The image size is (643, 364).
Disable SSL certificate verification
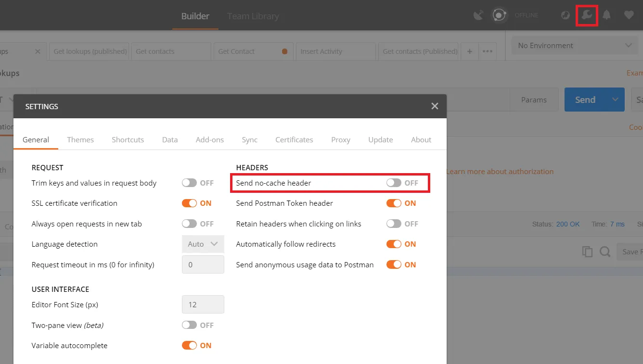[x=189, y=203]
